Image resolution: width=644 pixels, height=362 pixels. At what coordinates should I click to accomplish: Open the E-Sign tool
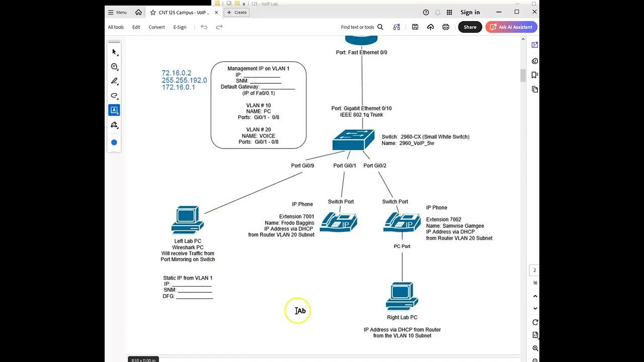click(x=180, y=27)
